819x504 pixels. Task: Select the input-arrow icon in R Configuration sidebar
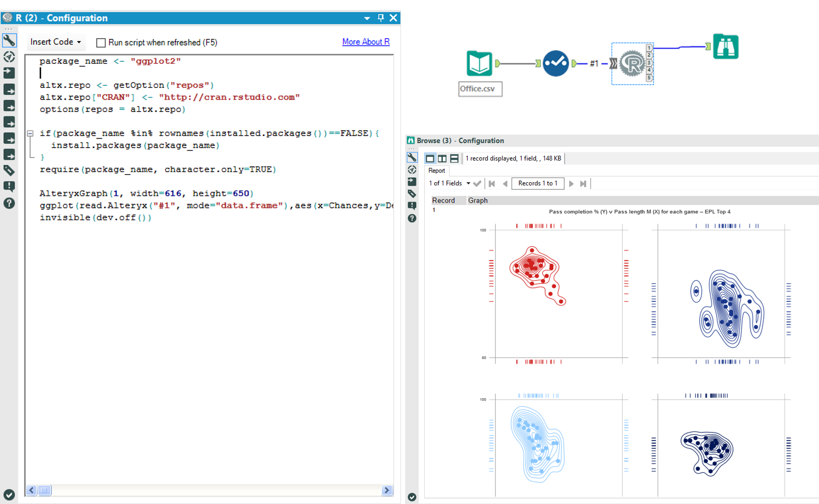[x=9, y=73]
